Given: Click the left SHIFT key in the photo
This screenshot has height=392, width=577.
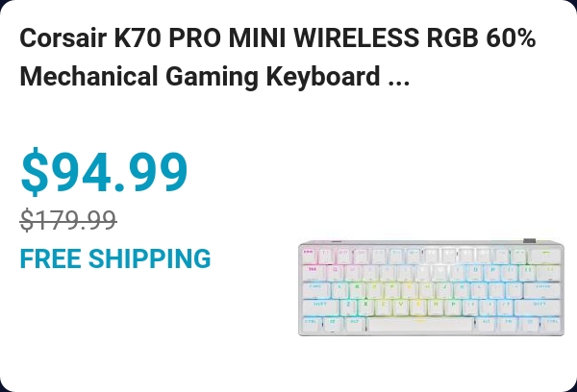Looking at the screenshot, I should click(318, 306).
